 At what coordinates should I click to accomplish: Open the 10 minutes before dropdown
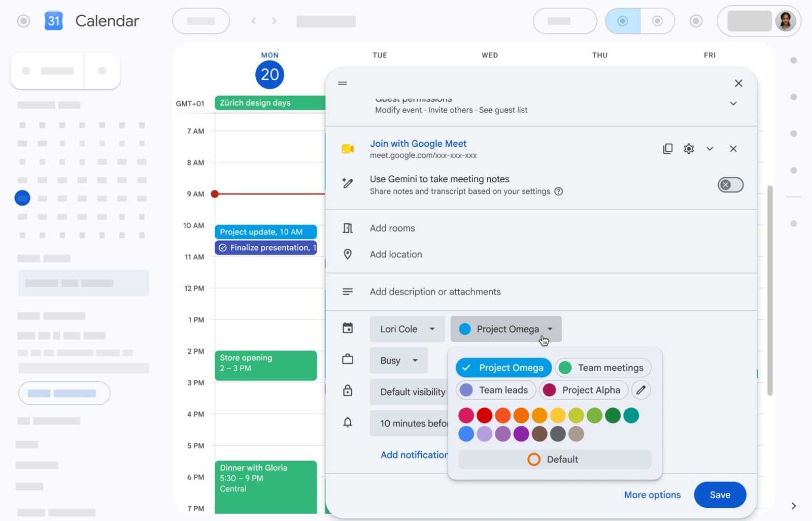[409, 424]
